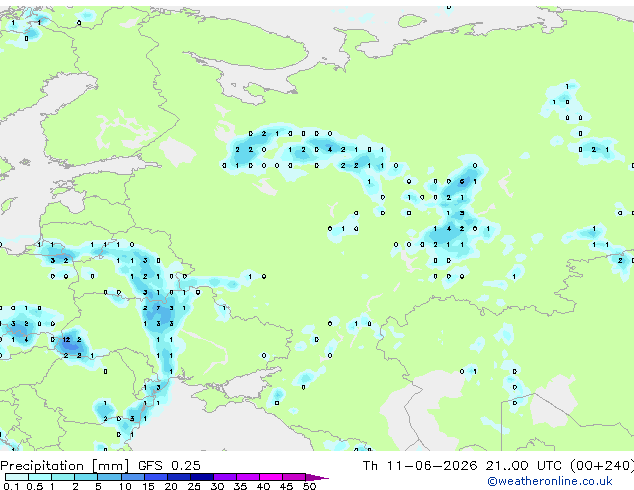Click the 'GFS 0.25' model label
The width and height of the screenshot is (634, 490).
point(169,466)
